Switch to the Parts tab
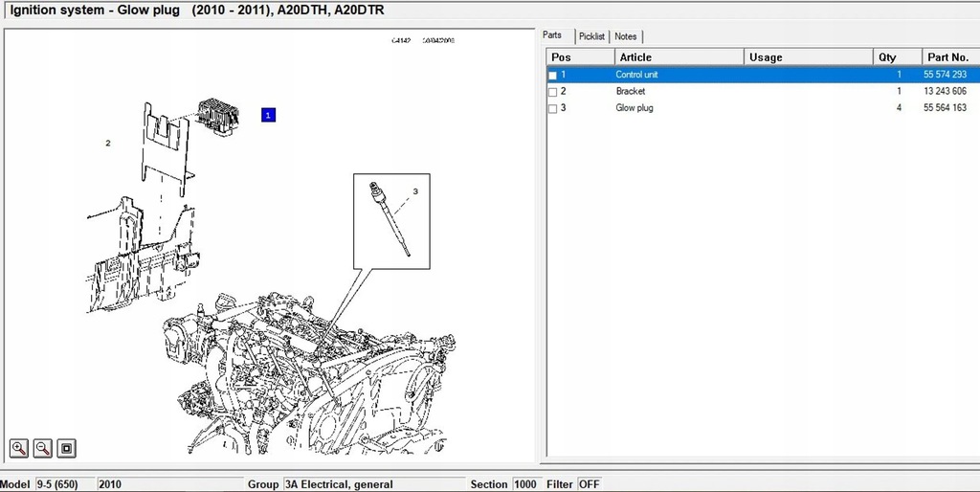The width and height of the screenshot is (980, 492). coord(552,35)
